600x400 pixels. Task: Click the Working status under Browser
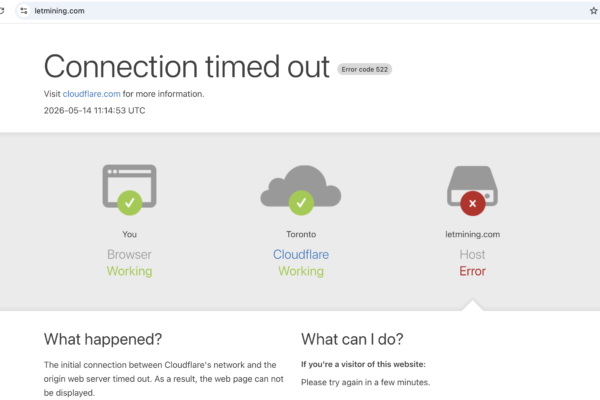click(x=129, y=271)
